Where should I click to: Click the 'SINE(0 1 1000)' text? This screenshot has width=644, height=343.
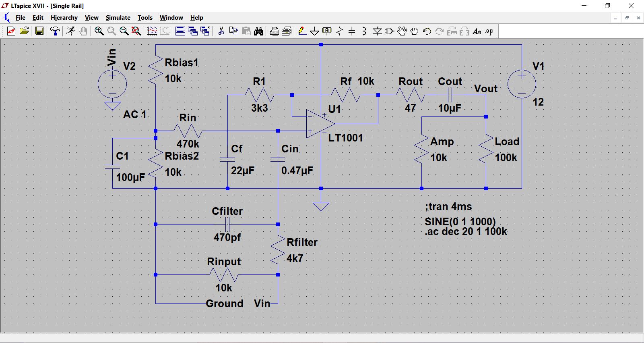pyautogui.click(x=460, y=222)
